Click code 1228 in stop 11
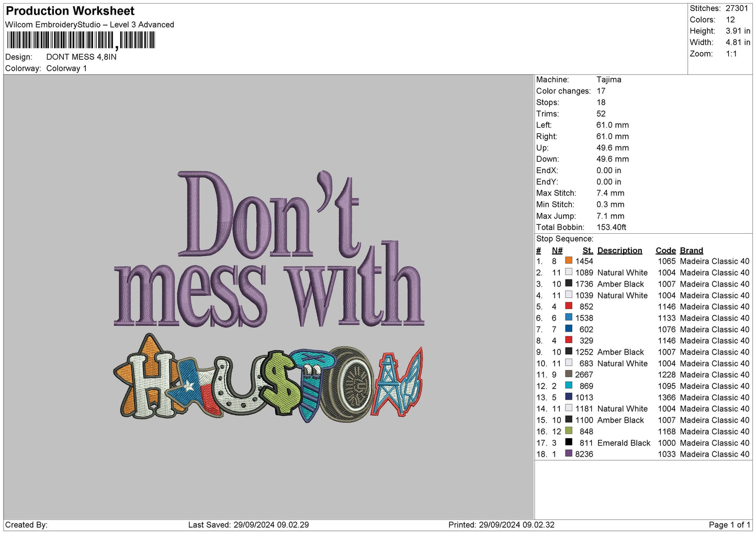Image resolution: width=756 pixels, height=534 pixels. tap(667, 374)
